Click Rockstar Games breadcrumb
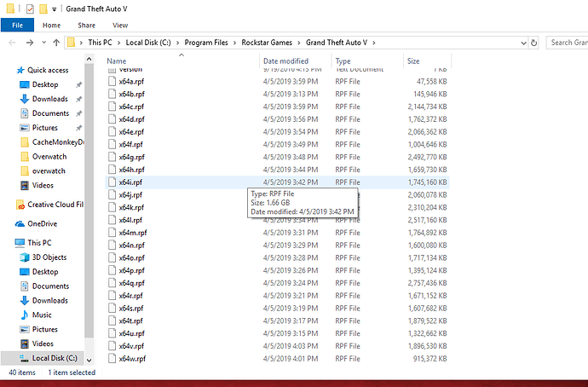Screen dimensions: 588x387 click(267, 43)
